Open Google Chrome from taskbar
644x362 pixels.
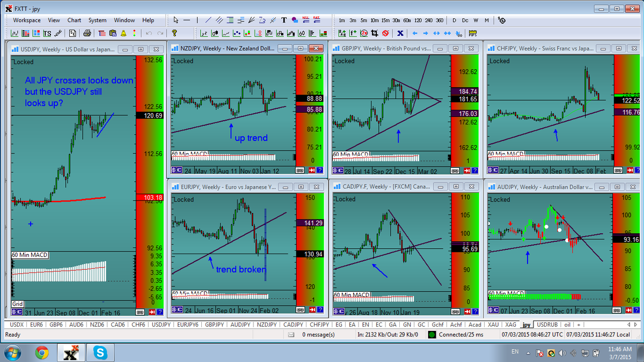[42, 352]
